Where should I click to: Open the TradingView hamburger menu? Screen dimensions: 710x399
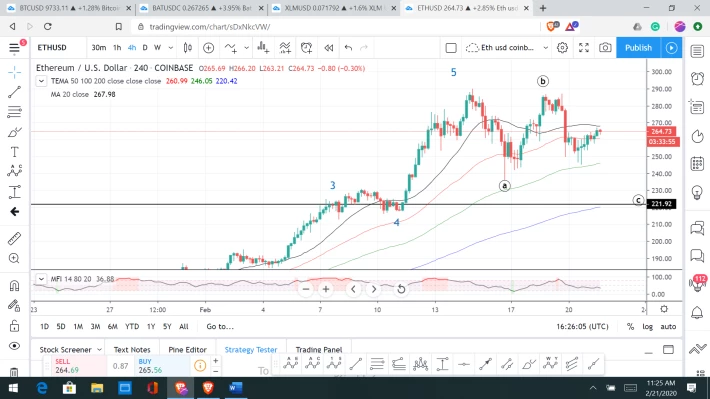pyautogui.click(x=14, y=47)
